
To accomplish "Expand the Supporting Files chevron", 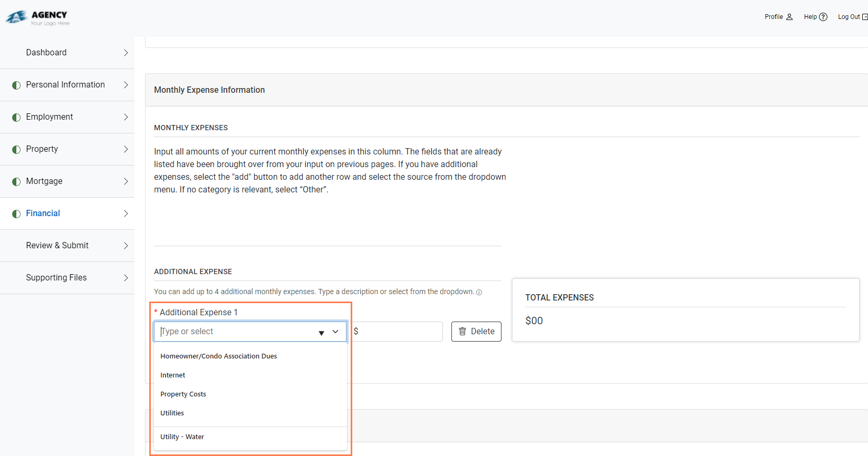I will 126,278.
